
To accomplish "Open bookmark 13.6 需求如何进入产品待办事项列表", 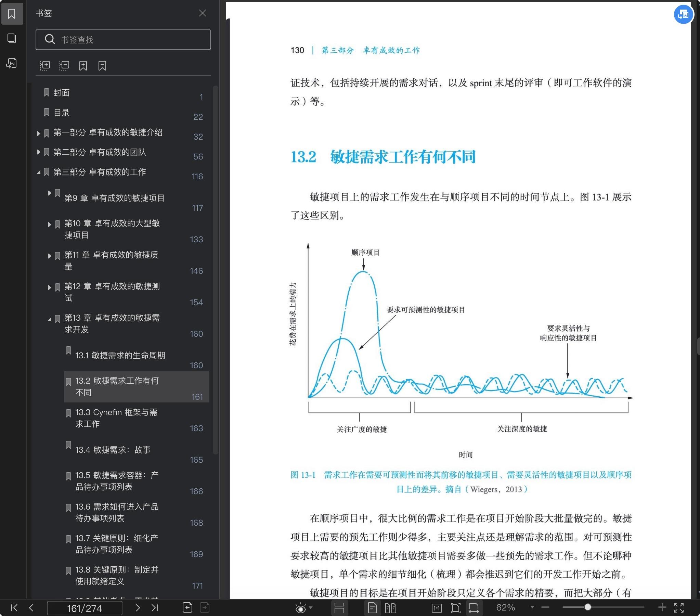I will click(x=117, y=513).
